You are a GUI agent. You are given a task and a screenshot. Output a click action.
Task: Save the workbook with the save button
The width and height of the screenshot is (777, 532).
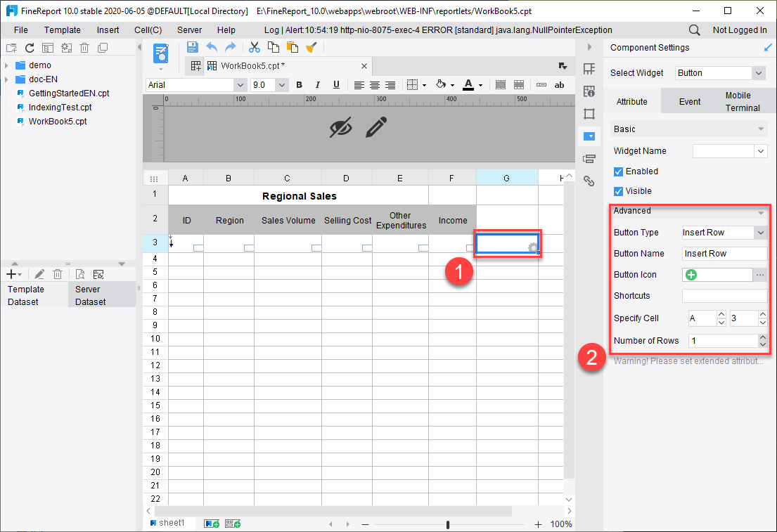pyautogui.click(x=192, y=46)
